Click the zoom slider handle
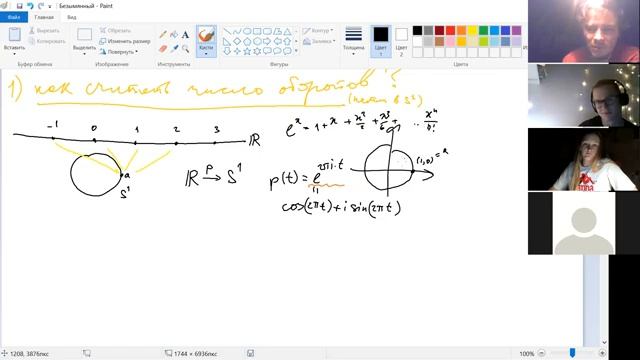This screenshot has width=640, height=360. click(573, 353)
